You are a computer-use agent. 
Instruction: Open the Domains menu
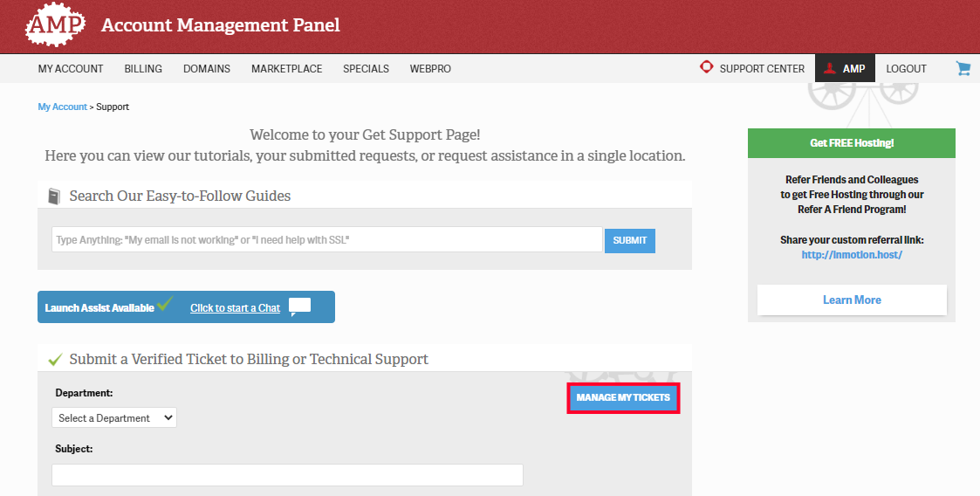tap(207, 69)
